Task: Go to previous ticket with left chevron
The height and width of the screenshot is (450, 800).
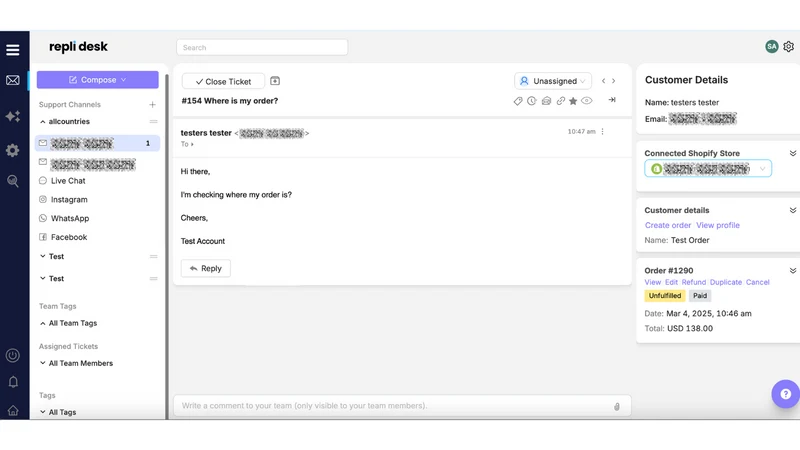Action: 604,81
